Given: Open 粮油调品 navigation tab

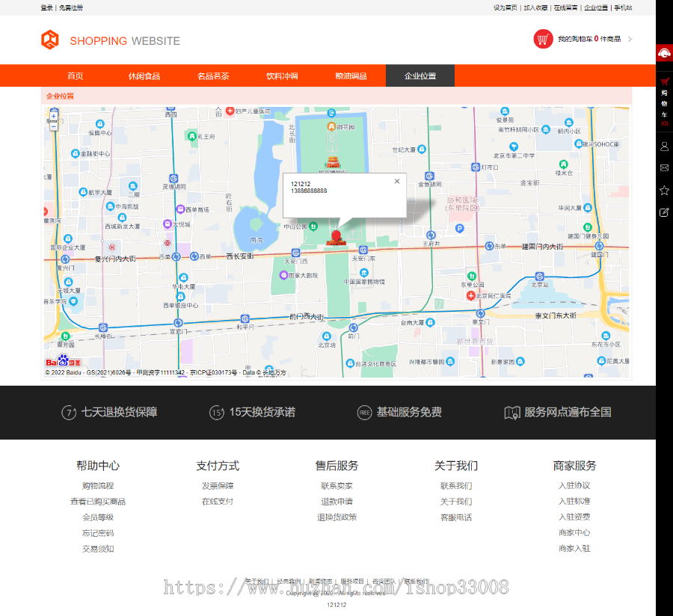Looking at the screenshot, I should pos(351,76).
